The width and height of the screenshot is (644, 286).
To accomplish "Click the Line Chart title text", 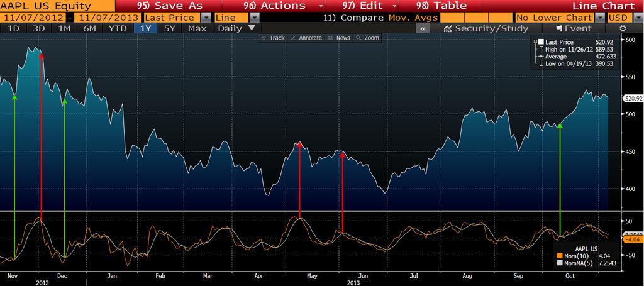I will (x=603, y=6).
